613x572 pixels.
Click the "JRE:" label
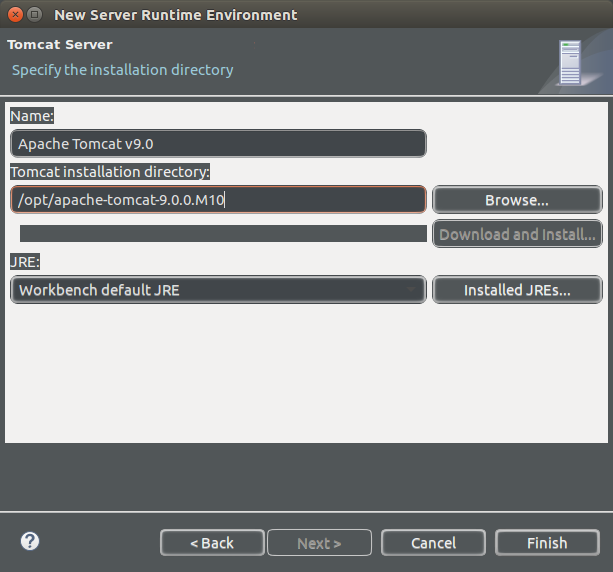pos(25,262)
